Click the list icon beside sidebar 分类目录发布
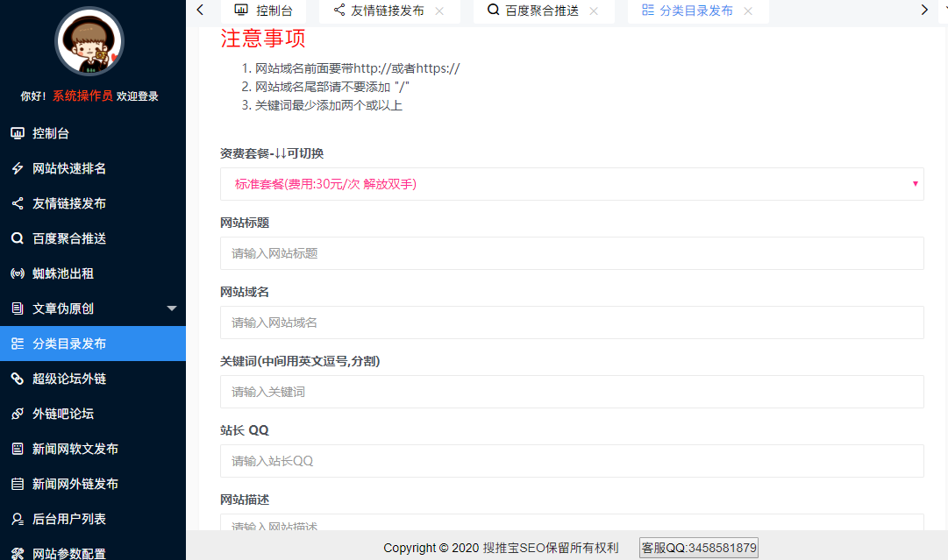 18,344
